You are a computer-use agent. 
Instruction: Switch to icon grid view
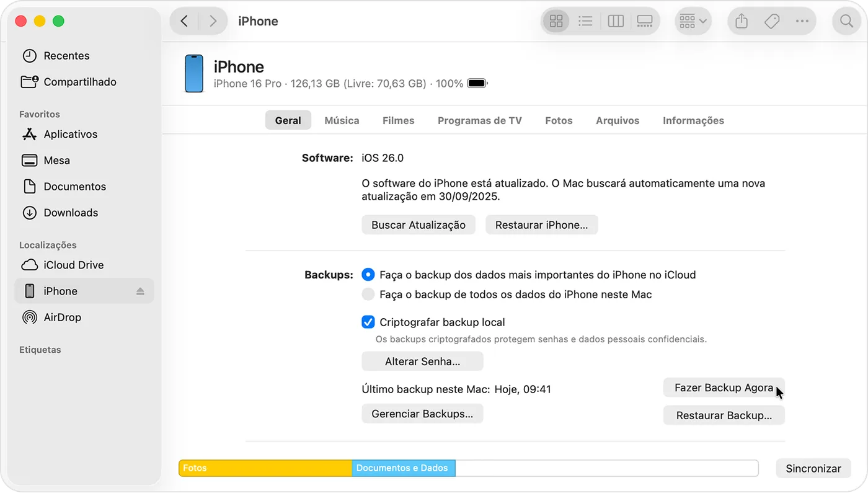[556, 21]
